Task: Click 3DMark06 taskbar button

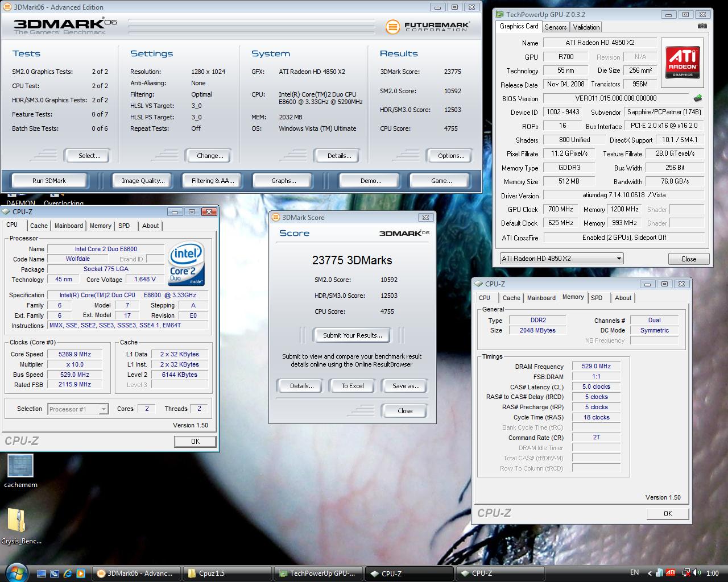Action: click(x=136, y=573)
